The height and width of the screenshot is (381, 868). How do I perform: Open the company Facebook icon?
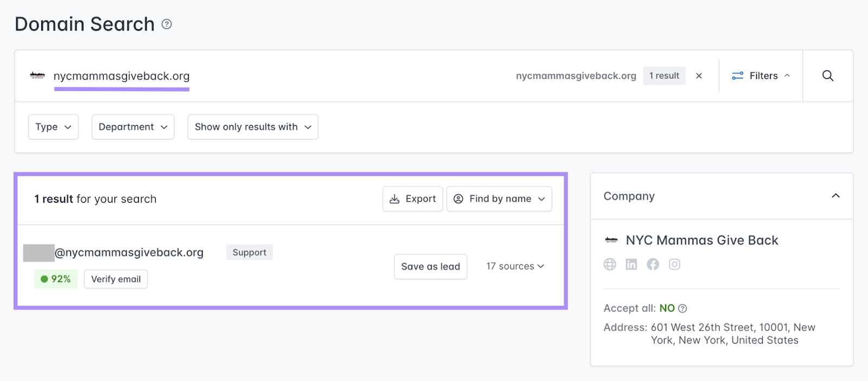coord(653,264)
